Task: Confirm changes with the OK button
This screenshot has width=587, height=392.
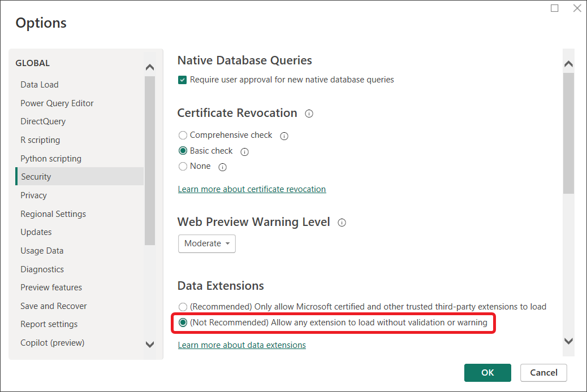Action: (x=487, y=372)
